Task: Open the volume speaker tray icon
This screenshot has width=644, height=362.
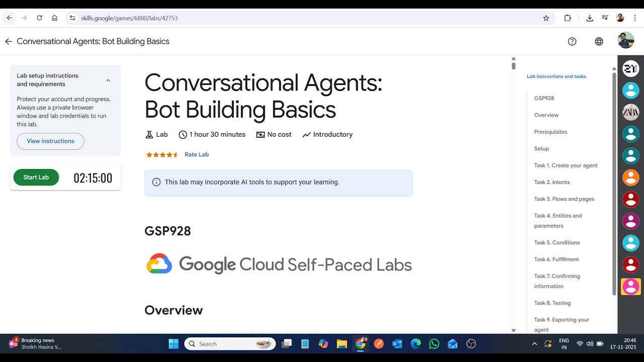Action: pos(590,344)
